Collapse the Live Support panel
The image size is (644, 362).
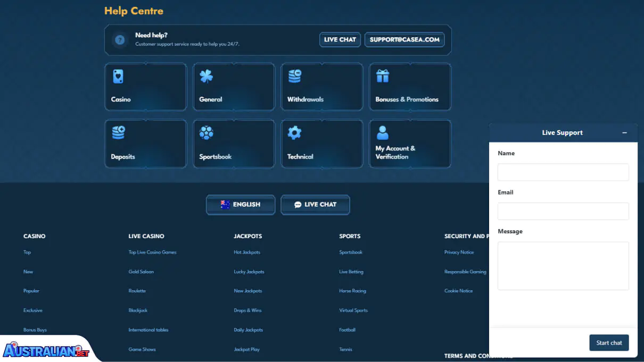point(625,132)
